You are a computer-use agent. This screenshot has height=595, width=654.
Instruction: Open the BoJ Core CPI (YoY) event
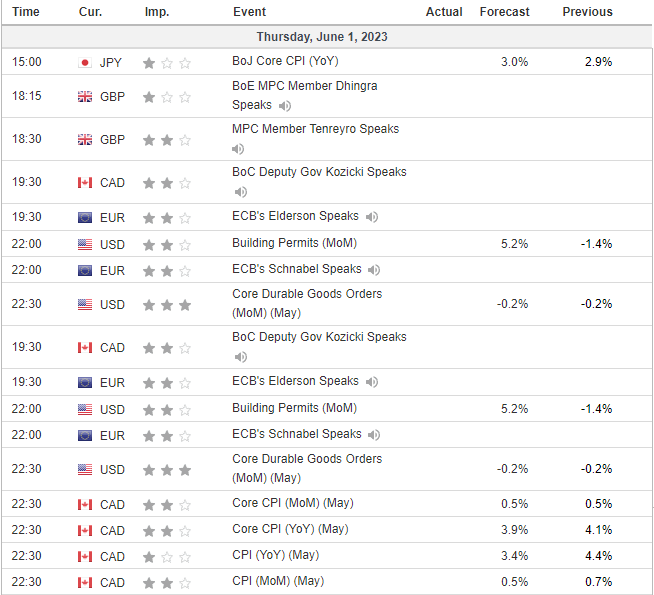285,61
